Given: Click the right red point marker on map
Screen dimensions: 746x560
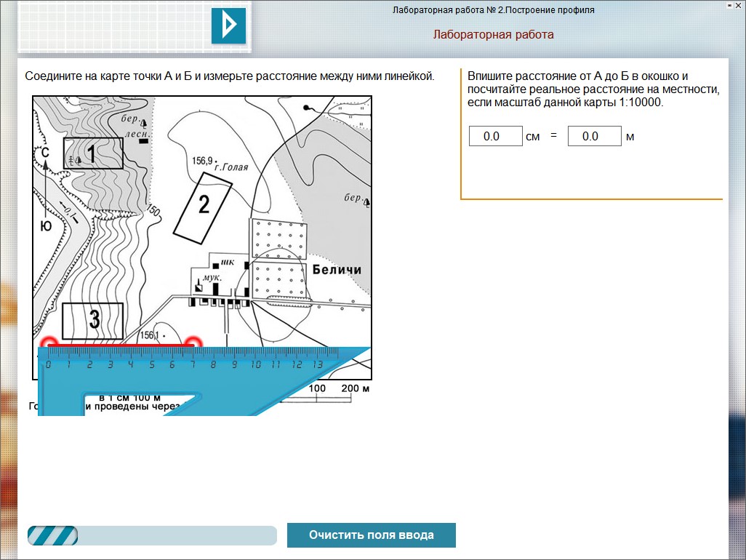Looking at the screenshot, I should pyautogui.click(x=193, y=343).
